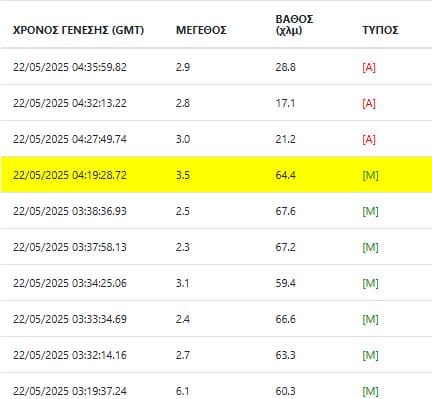Click the [M] type in the 03:34:25.06 row
Screen dimensions: 432x399
tap(370, 284)
